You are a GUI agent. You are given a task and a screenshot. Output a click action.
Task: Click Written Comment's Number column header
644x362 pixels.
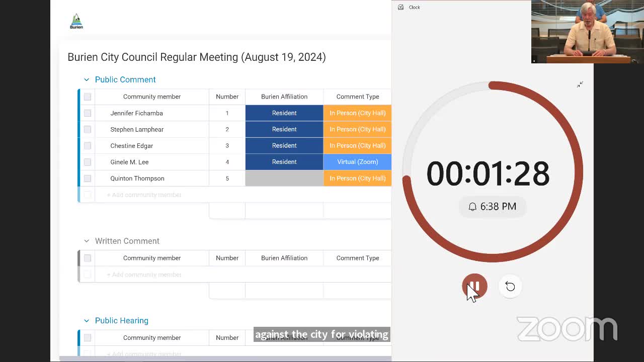tap(227, 258)
